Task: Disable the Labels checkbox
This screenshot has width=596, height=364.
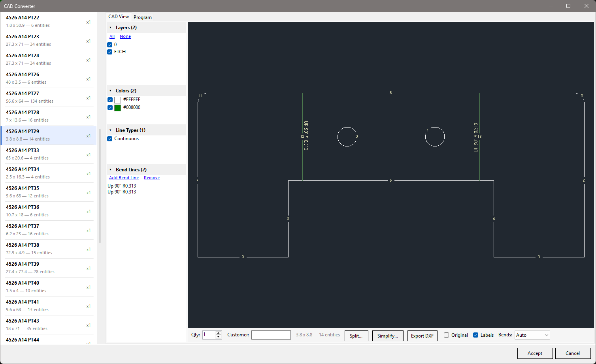Action: click(x=475, y=335)
